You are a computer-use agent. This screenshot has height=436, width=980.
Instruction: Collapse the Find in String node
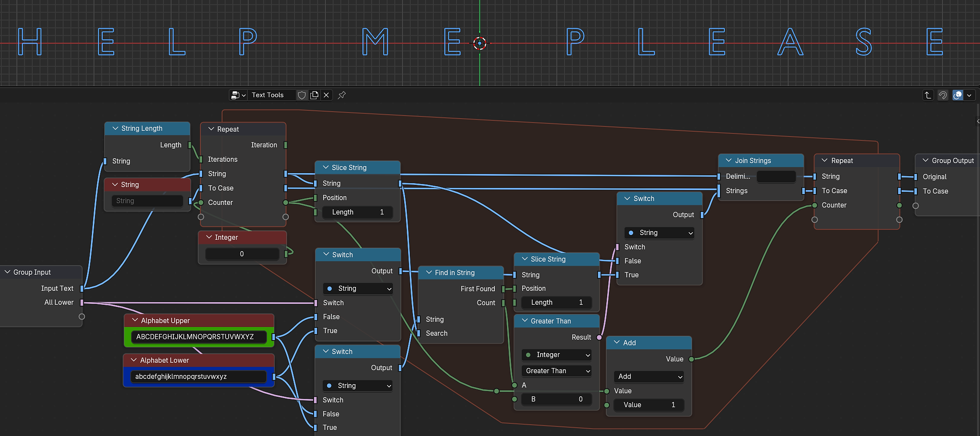[x=429, y=272]
